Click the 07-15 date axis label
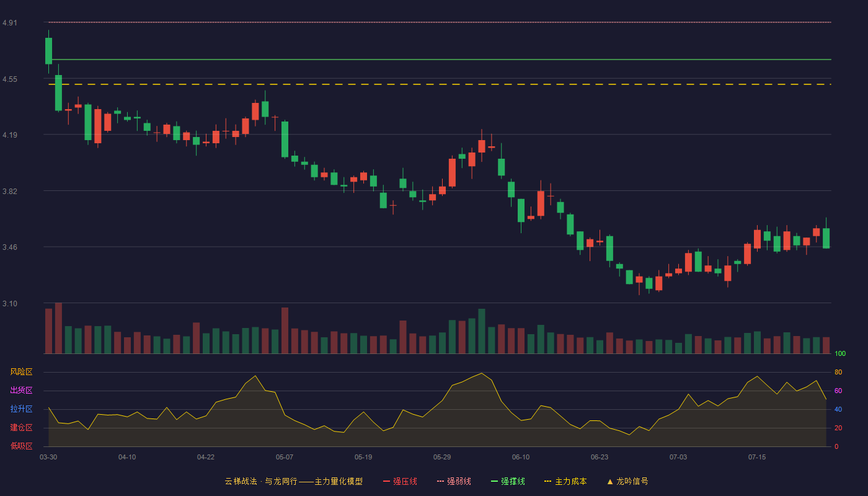 pyautogui.click(x=757, y=457)
